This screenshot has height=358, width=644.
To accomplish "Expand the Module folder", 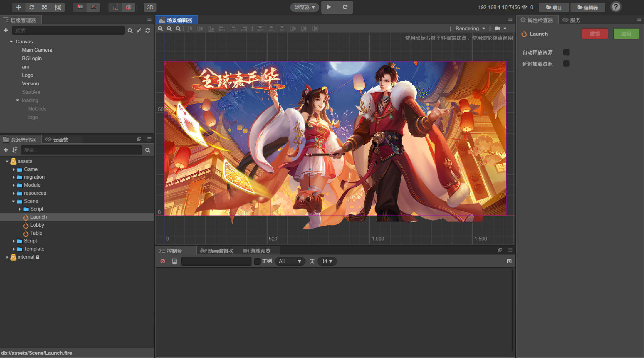I will [13, 185].
